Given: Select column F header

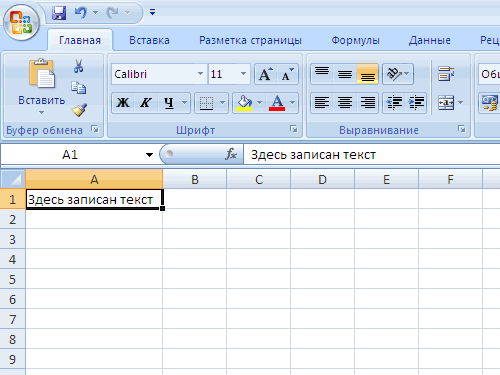Looking at the screenshot, I should [x=450, y=179].
